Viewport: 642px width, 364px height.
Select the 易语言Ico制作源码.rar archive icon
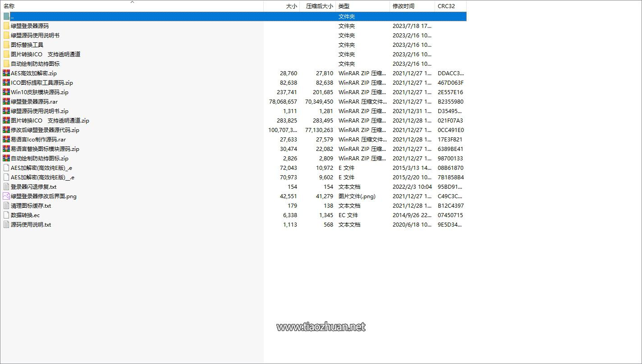6,139
